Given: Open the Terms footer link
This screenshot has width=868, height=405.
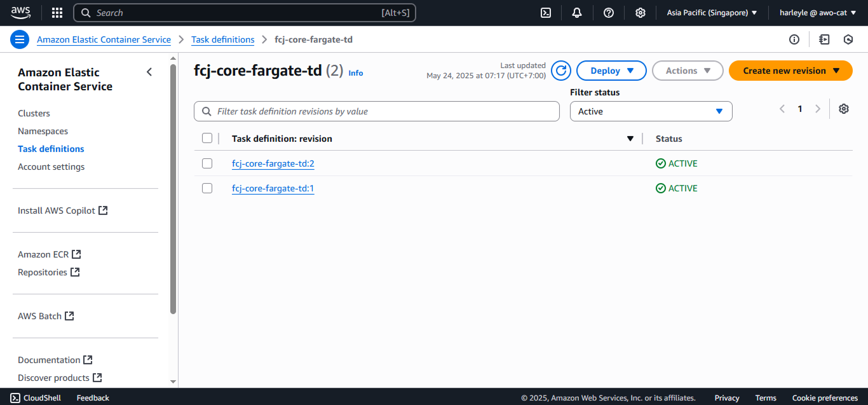Looking at the screenshot, I should (x=766, y=398).
